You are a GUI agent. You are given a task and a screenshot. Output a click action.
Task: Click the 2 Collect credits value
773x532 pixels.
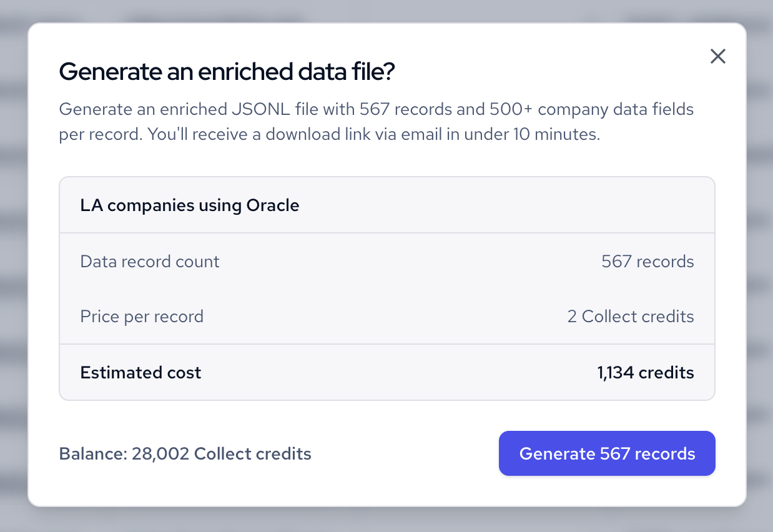(631, 317)
